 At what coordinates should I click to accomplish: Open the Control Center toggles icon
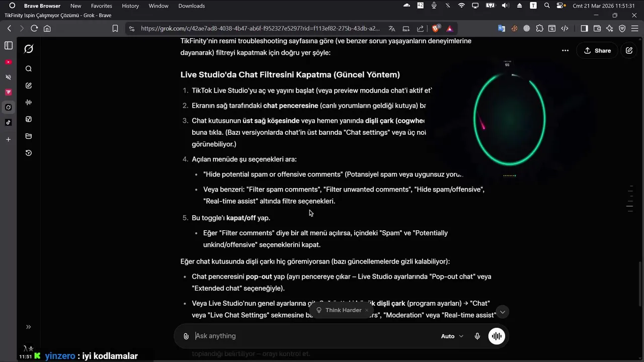point(561,6)
